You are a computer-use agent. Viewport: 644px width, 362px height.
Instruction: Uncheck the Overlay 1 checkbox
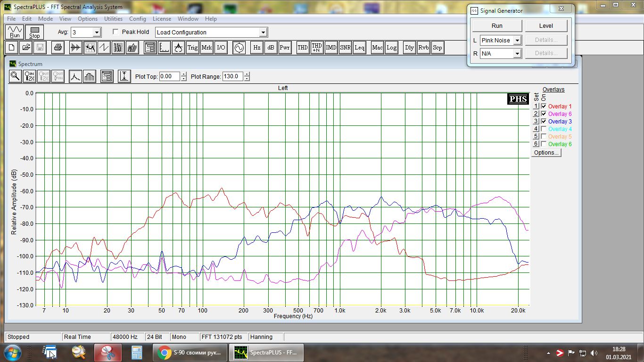[544, 107]
